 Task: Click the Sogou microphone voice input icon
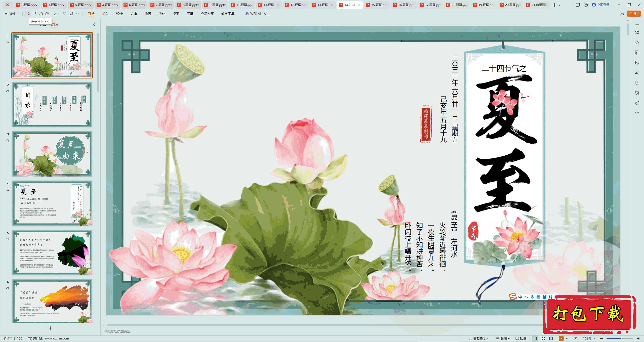point(532,297)
